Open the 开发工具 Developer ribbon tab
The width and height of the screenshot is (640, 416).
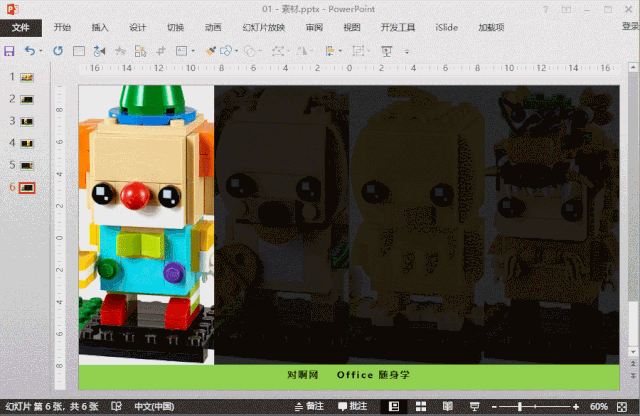[398, 27]
